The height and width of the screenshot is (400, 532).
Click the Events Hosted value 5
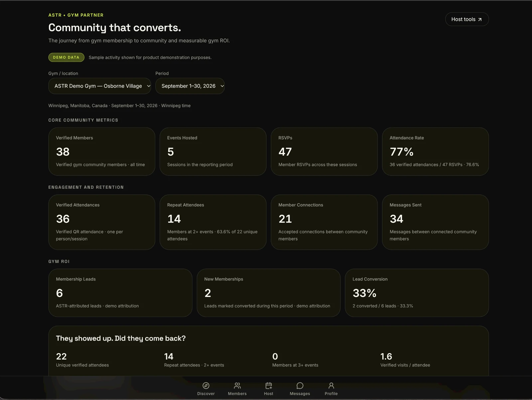(171, 152)
